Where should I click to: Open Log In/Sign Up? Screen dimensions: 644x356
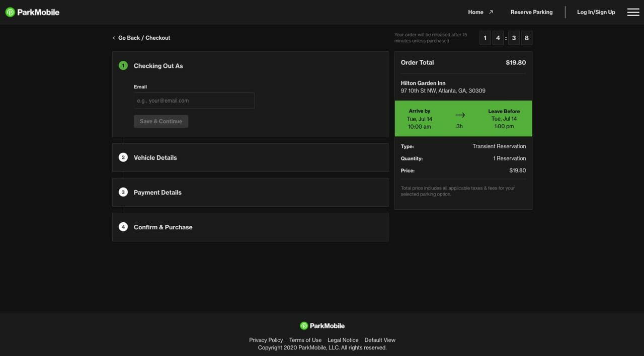tap(596, 12)
